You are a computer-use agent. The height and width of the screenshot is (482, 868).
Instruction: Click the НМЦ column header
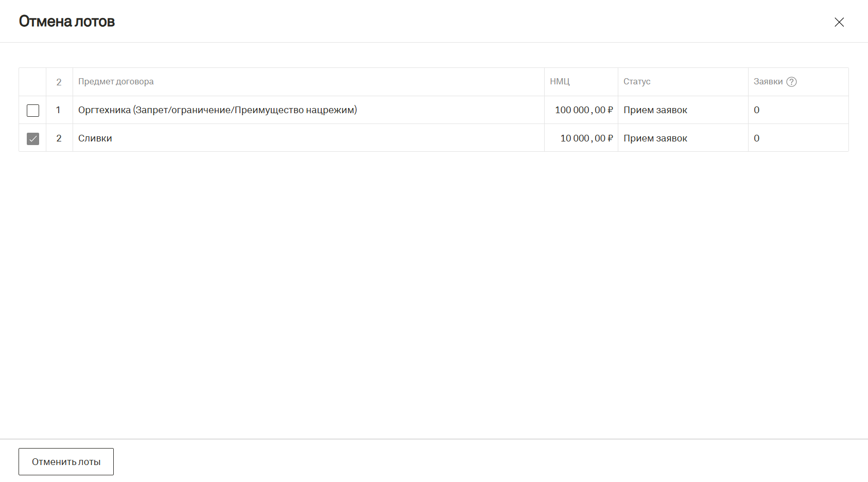(x=560, y=82)
